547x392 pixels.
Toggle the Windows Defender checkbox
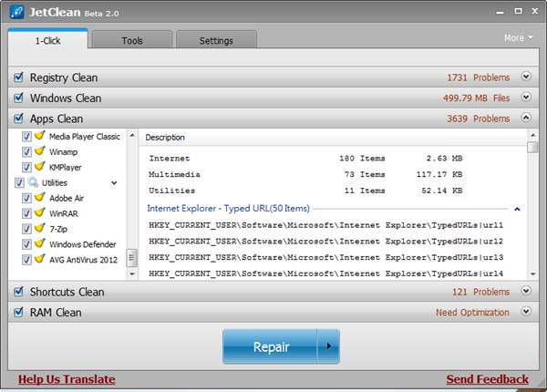click(x=26, y=244)
